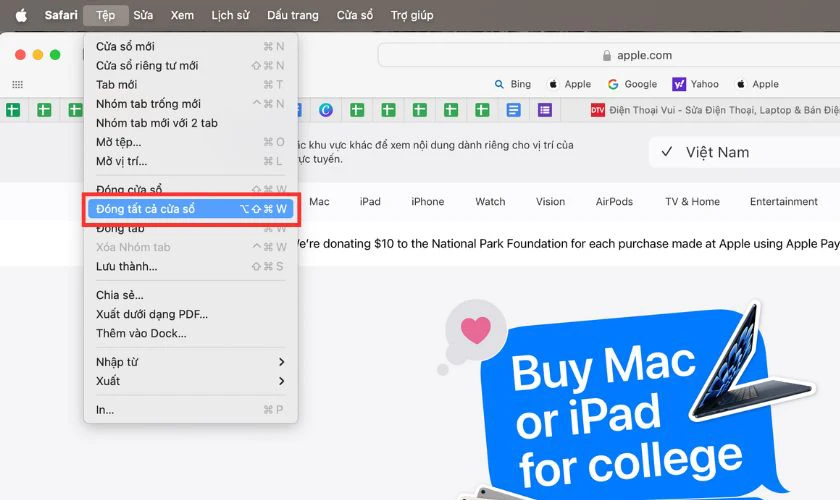This screenshot has width=840, height=500.
Task: Open the Dấu trang menu
Action: [292, 15]
